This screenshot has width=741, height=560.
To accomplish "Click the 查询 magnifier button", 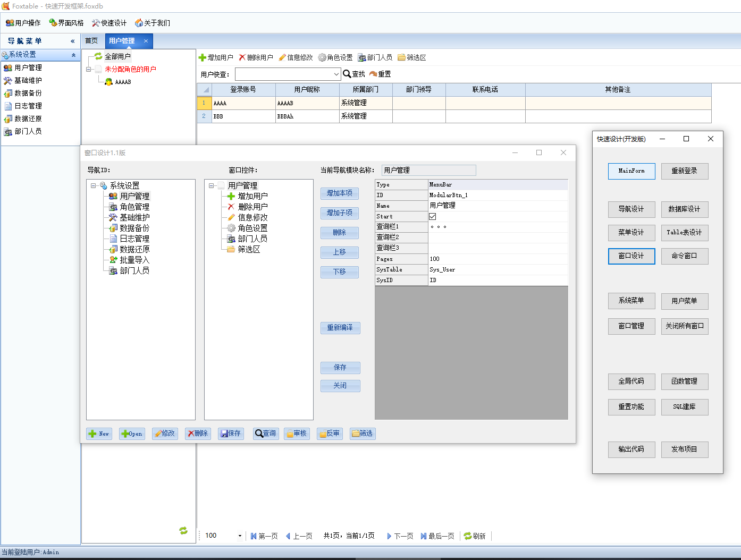I will [266, 434].
